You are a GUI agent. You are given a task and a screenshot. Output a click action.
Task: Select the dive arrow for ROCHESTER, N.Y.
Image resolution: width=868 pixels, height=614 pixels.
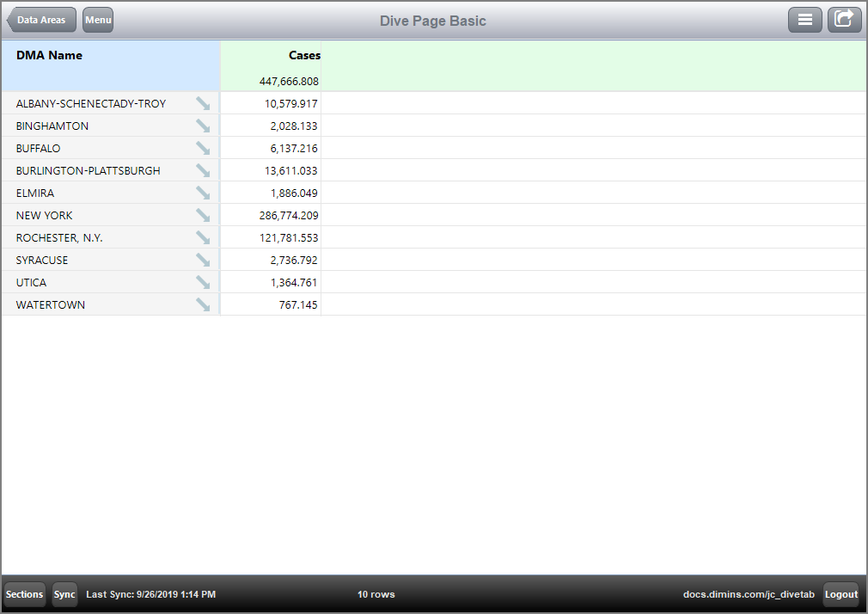click(203, 237)
